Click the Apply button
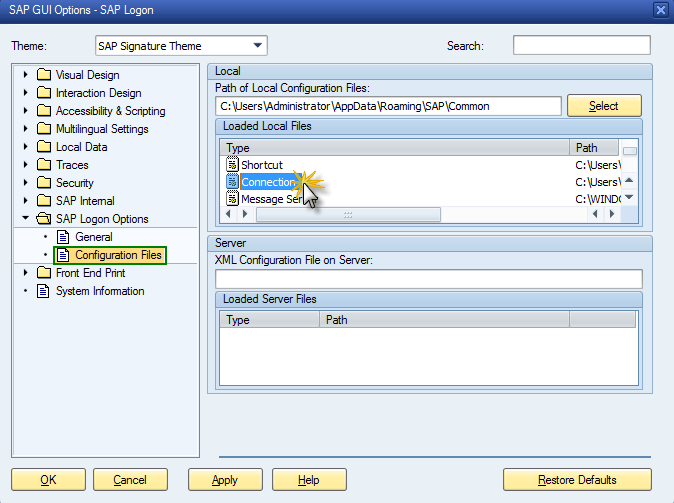Screen dimensions: 674x503 [x=225, y=480]
